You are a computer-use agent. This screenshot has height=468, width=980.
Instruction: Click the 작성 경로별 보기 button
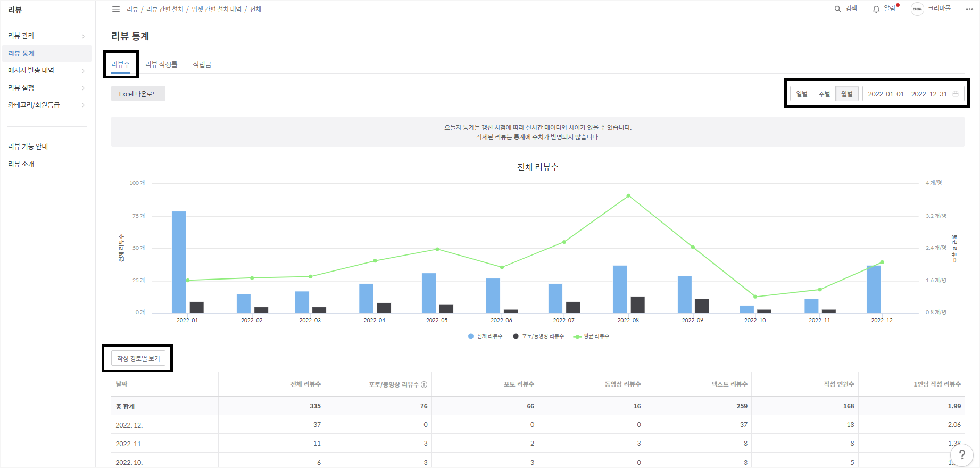pos(138,358)
